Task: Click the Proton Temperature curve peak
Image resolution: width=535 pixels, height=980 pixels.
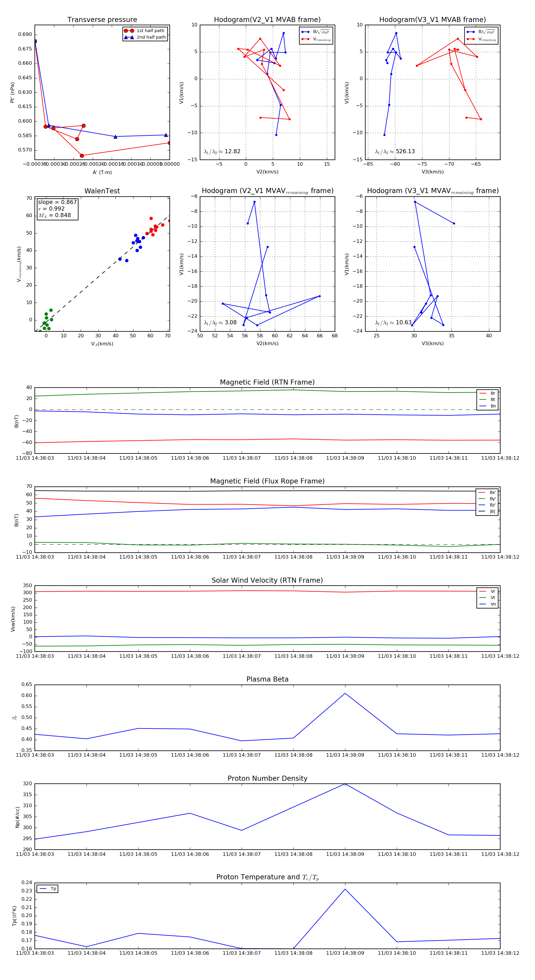Action: [345, 889]
